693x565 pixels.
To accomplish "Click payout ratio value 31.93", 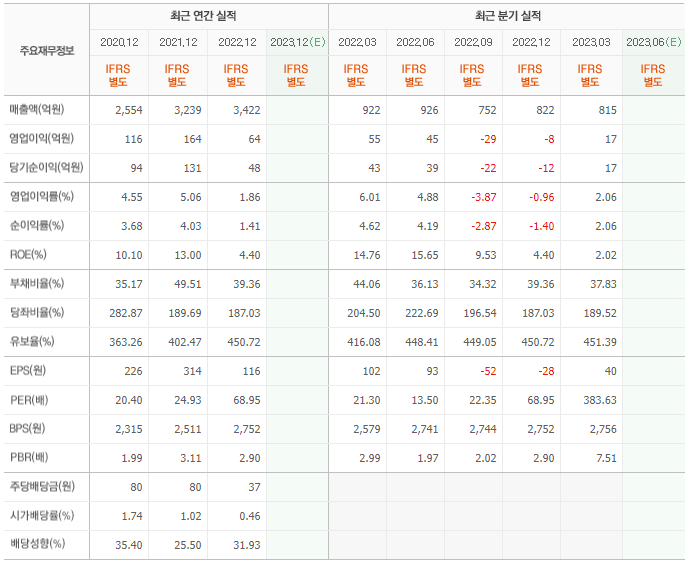I will click(247, 545).
